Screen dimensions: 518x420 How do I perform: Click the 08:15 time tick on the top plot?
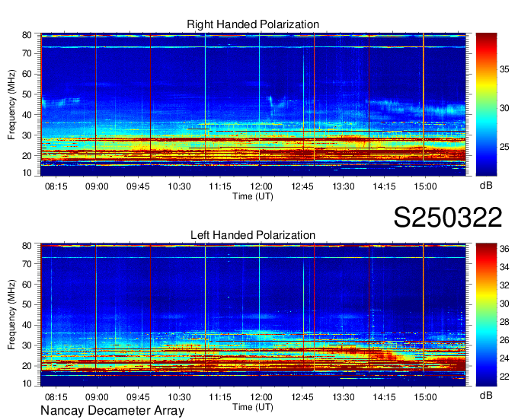tap(56, 186)
